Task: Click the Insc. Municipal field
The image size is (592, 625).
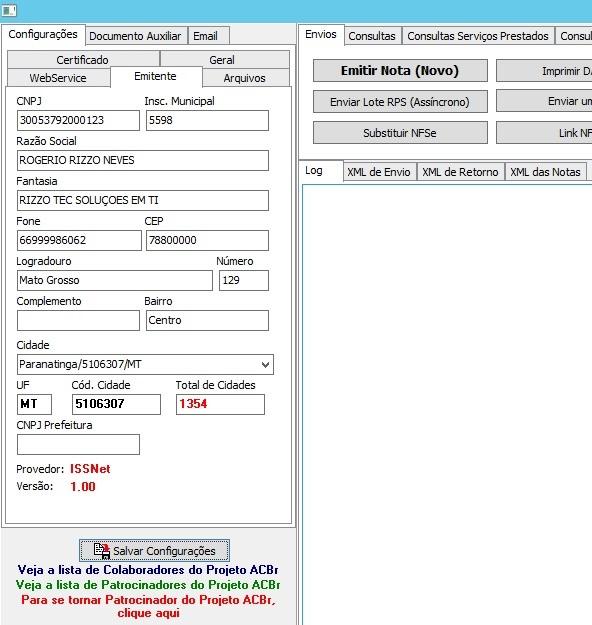Action: tap(207, 120)
